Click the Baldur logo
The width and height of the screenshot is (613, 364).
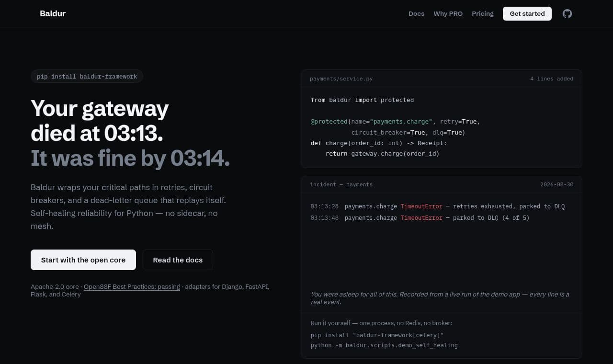[x=53, y=13]
